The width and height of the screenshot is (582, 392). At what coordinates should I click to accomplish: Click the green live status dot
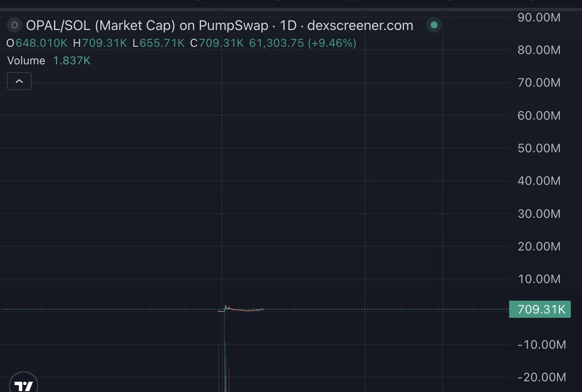pyautogui.click(x=434, y=25)
